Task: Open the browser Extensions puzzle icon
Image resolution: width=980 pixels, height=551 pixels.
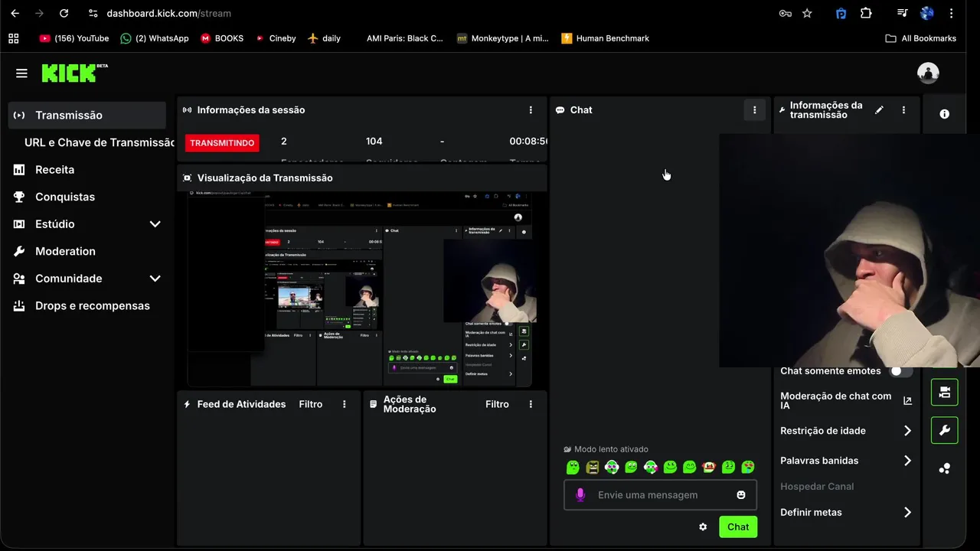Action: click(x=866, y=13)
